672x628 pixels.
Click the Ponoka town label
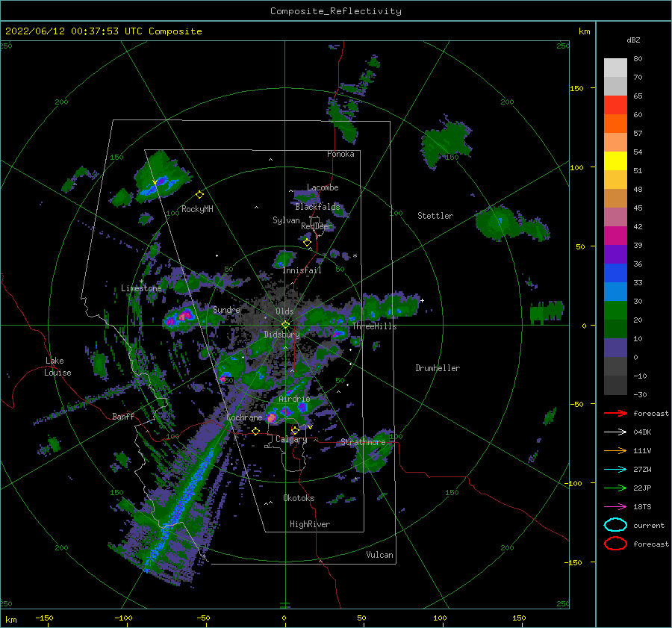pyautogui.click(x=340, y=154)
